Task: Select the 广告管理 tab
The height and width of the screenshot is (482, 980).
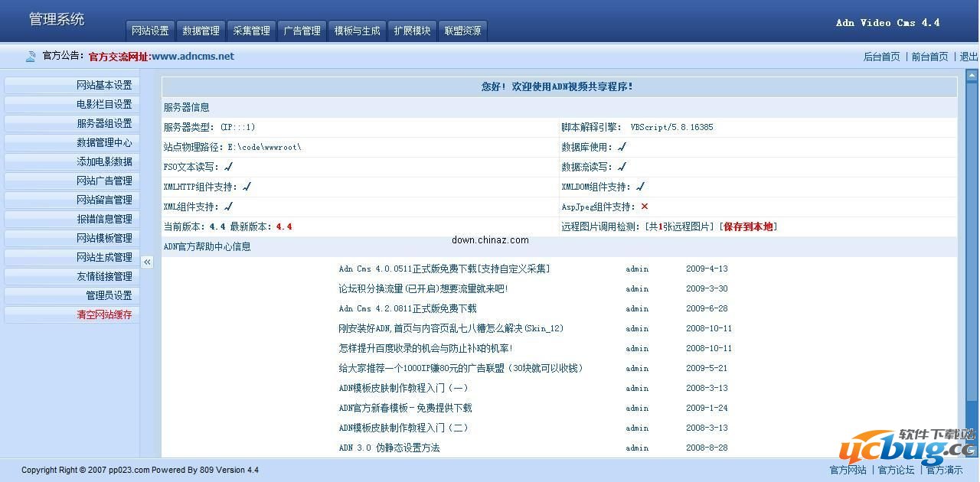Action: [302, 31]
